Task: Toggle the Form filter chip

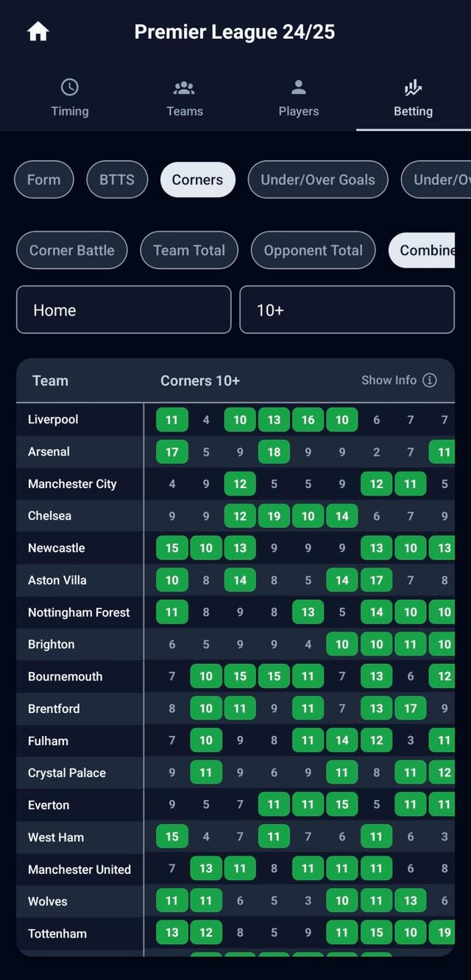Action: pyautogui.click(x=43, y=179)
